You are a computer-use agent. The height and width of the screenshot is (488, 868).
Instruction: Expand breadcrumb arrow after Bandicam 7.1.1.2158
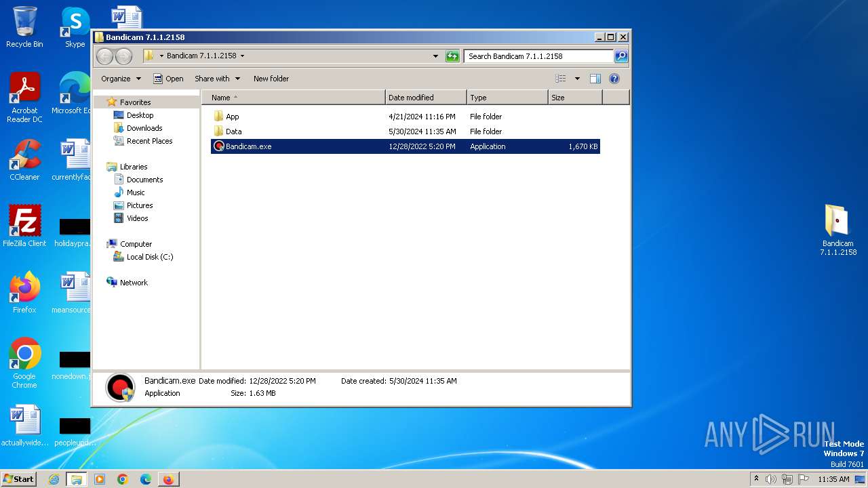(x=242, y=56)
